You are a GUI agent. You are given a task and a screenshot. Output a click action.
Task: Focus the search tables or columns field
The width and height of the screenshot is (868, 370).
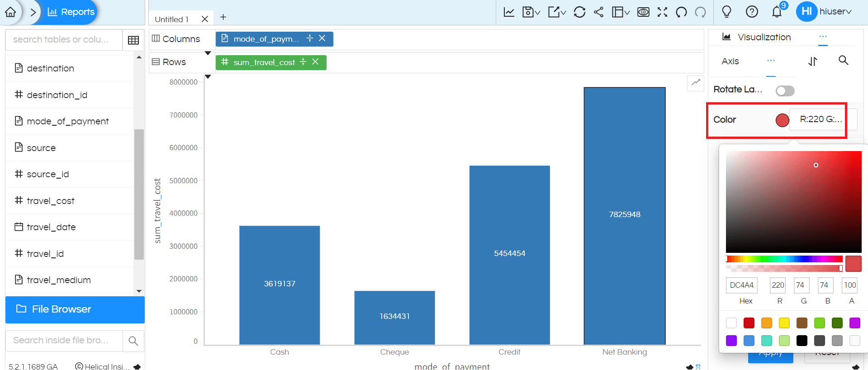pyautogui.click(x=64, y=40)
